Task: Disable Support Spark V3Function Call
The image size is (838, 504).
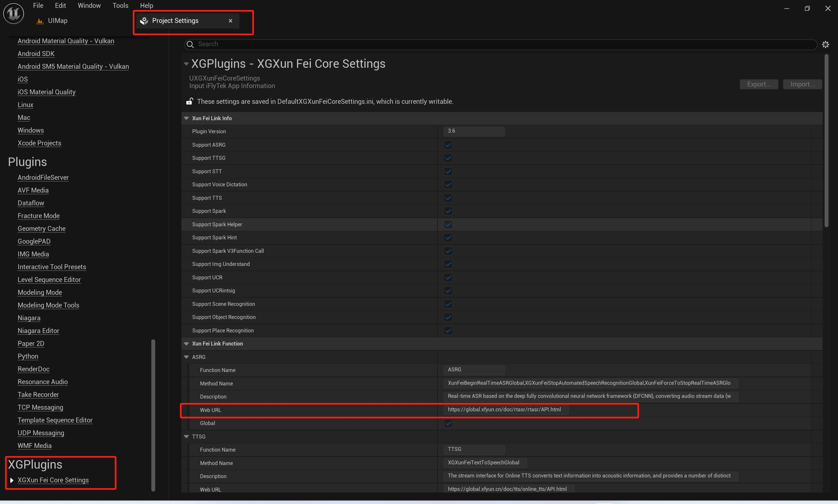Action: pos(448,251)
